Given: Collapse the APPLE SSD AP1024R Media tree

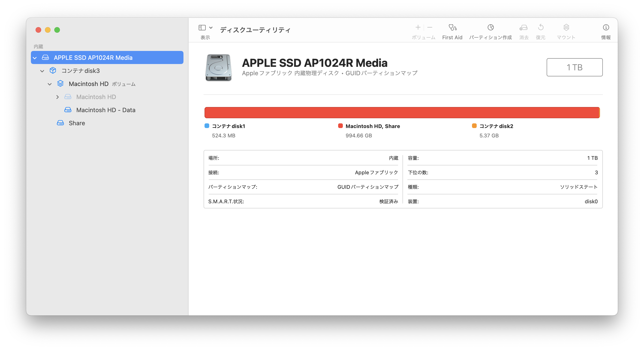Looking at the screenshot, I should [35, 58].
